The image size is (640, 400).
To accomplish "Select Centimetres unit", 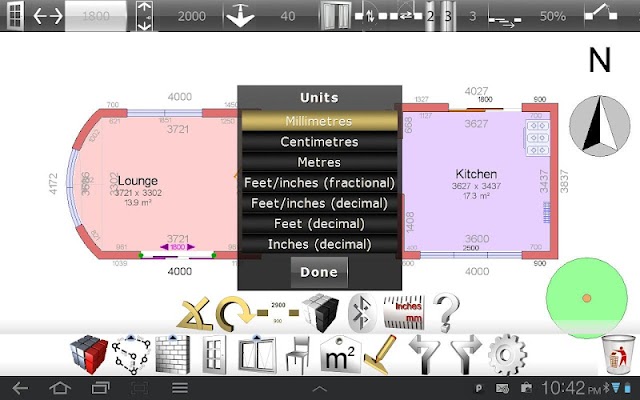I will (x=319, y=142).
